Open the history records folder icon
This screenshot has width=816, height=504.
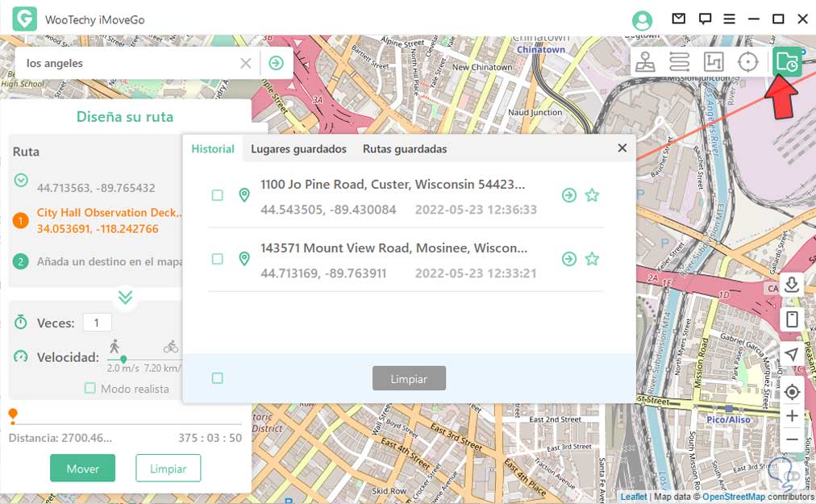click(787, 62)
